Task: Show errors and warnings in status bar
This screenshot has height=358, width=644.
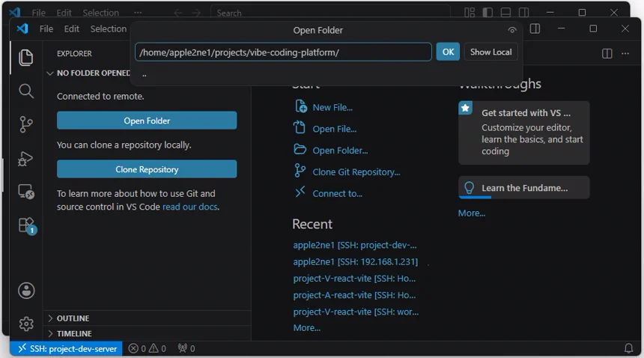Action: tap(147, 348)
